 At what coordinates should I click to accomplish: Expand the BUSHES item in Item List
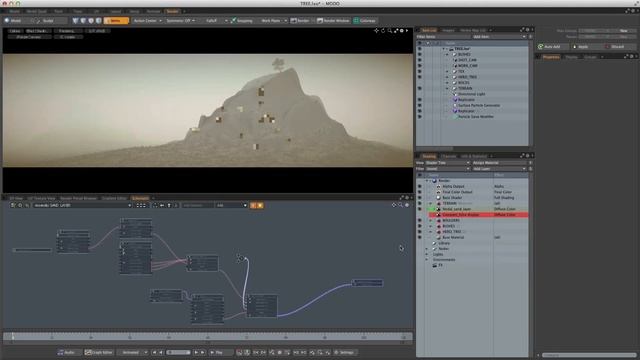(x=447, y=54)
